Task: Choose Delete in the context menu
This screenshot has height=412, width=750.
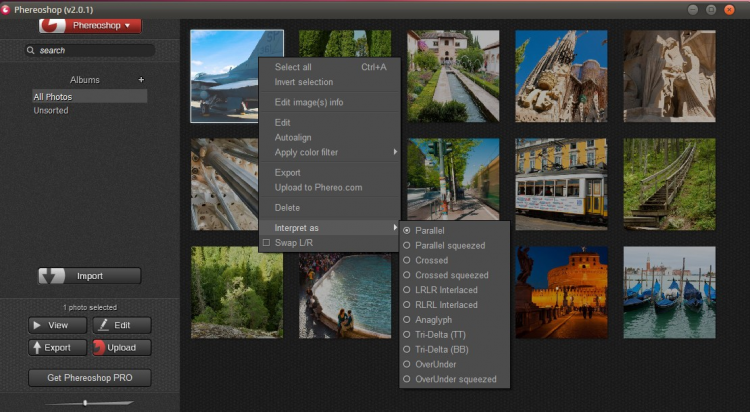Action: [330, 208]
